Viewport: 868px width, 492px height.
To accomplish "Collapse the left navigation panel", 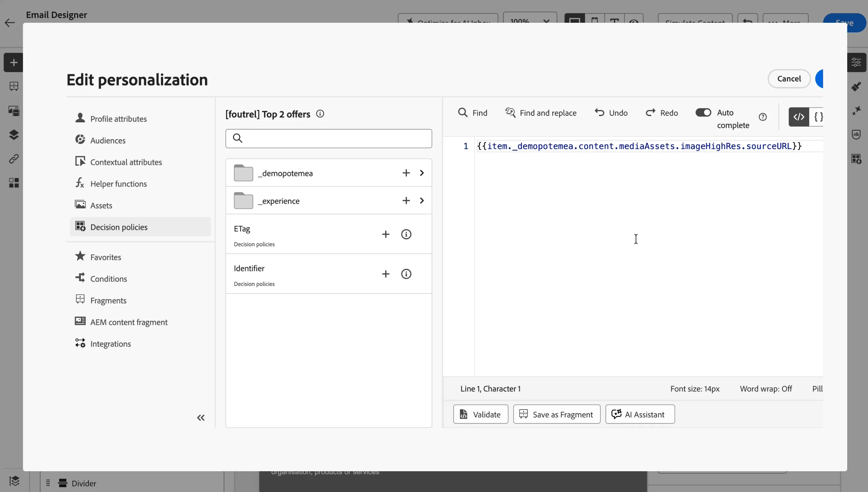I will 201,418.
